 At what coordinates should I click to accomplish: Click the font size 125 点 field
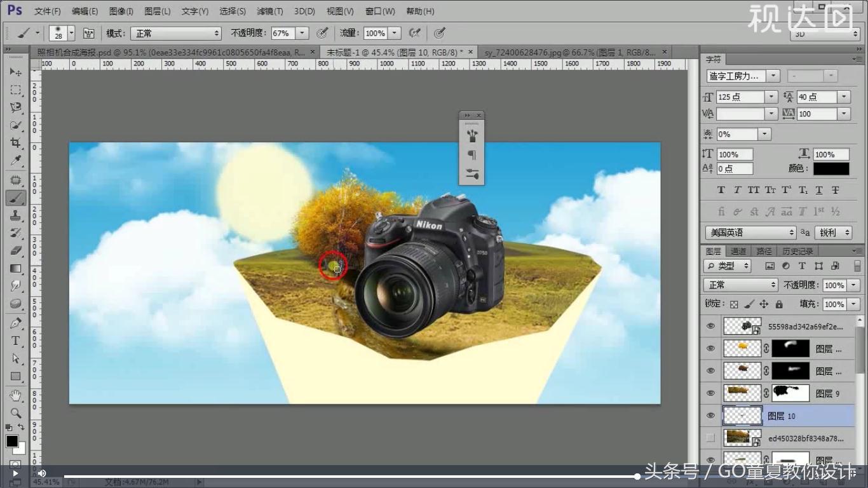coord(740,97)
